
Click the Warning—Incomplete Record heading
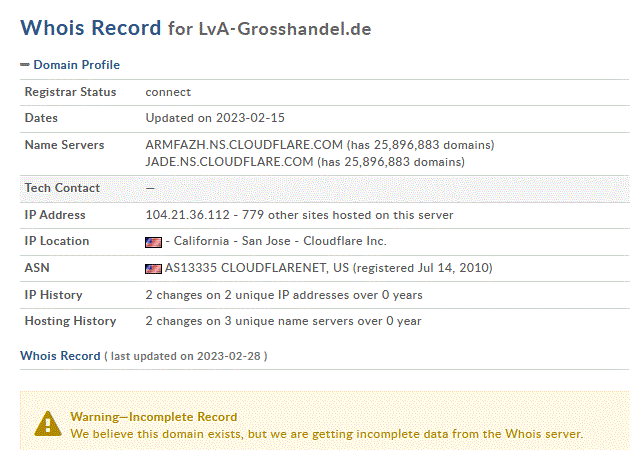coord(154,417)
